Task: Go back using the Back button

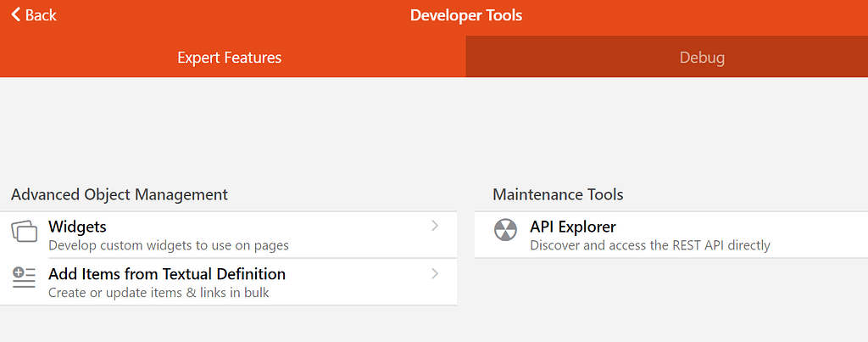Action: pos(34,15)
